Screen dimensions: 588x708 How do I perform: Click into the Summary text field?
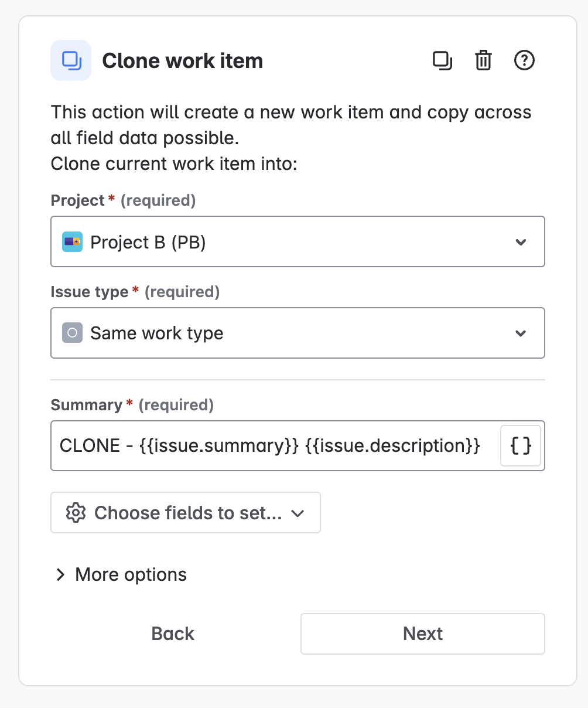(x=275, y=445)
